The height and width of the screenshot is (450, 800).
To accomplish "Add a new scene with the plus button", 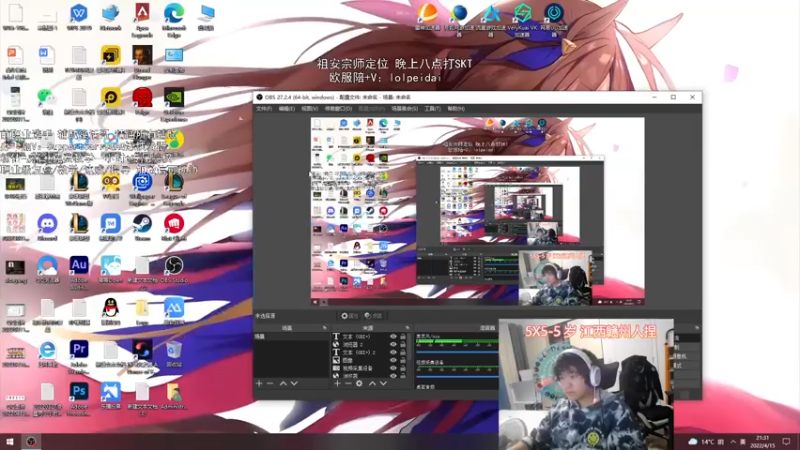I will 259,383.
